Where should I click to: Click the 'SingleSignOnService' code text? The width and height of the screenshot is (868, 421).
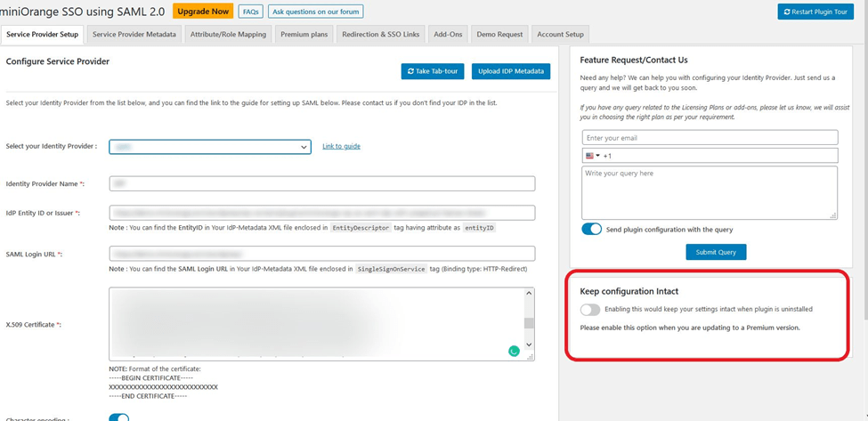tap(392, 269)
